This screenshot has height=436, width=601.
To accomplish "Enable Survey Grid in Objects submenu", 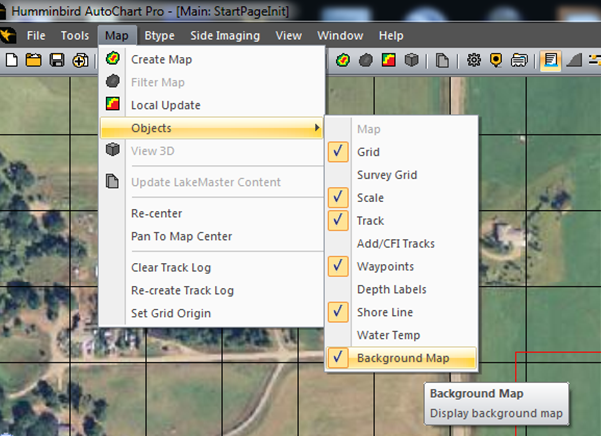I will 401,175.
